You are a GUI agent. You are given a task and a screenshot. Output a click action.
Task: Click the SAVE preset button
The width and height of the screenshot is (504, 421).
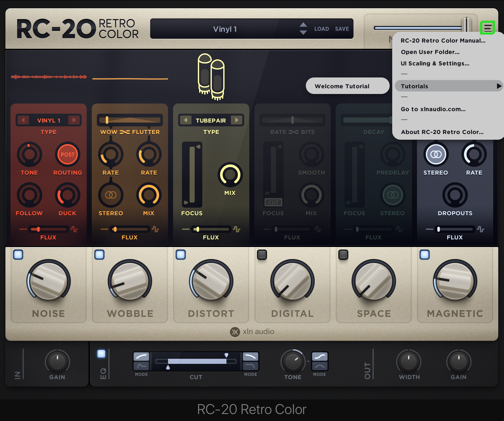point(342,29)
